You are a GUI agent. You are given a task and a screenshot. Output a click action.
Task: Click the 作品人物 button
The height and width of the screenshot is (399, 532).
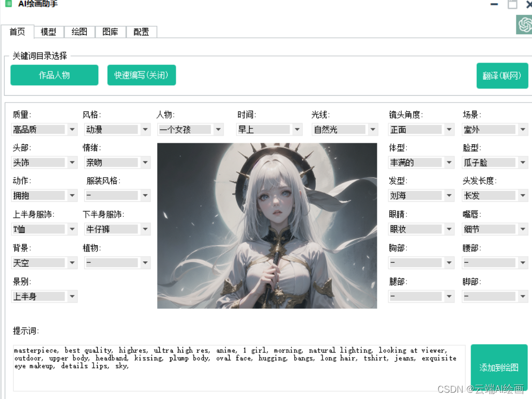tap(54, 75)
